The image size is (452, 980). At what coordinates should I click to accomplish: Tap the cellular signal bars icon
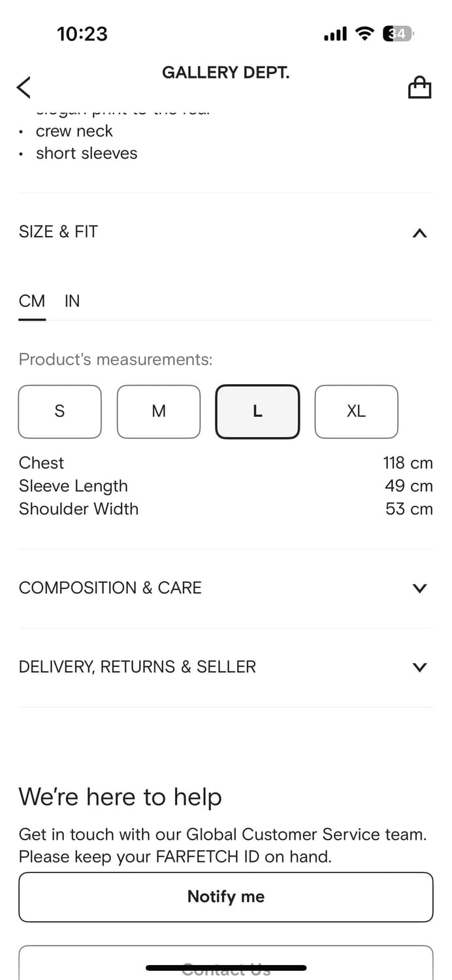tap(335, 35)
